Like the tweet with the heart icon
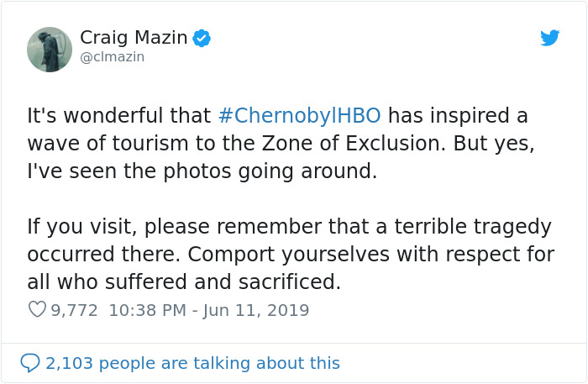 (37, 310)
